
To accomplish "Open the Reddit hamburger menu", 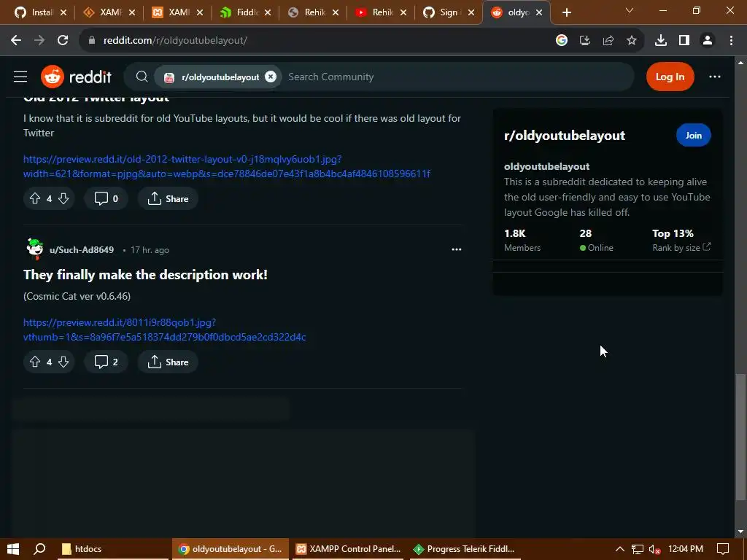I will coord(20,77).
